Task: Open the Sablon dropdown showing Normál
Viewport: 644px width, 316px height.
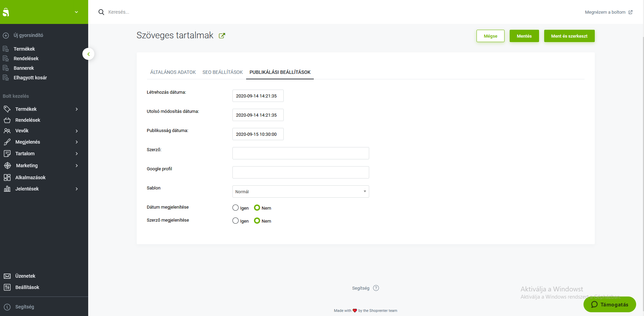Action: 300,192
